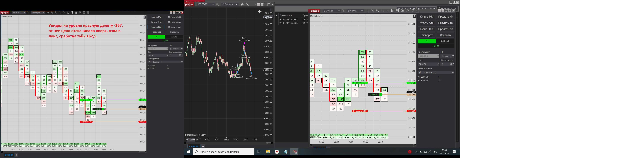The width and height of the screenshot is (644, 158).
Task: Toggle the F button on the dark chart
Action: point(271,10)
